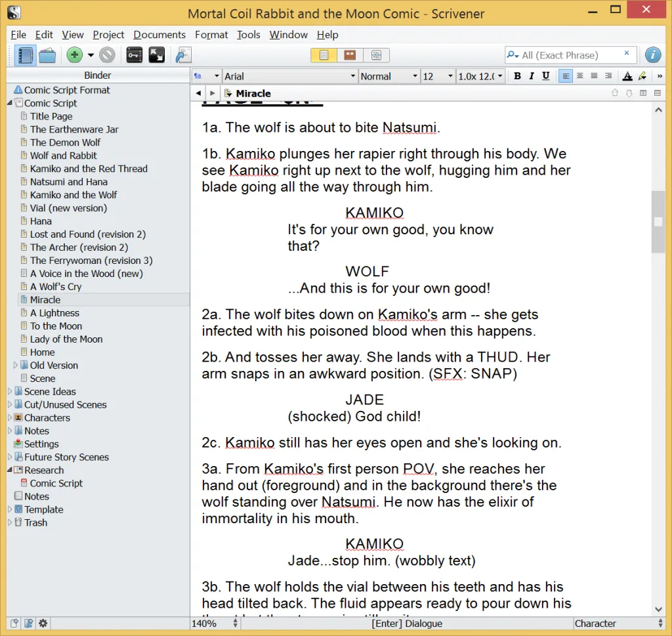Toggle the Binder panel visibility
The height and width of the screenshot is (636, 672).
[25, 55]
